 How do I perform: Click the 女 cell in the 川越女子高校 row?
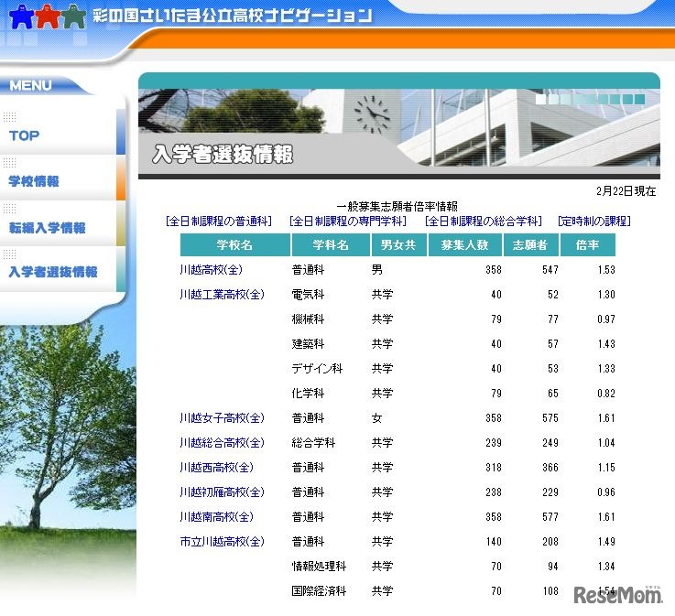point(377,418)
